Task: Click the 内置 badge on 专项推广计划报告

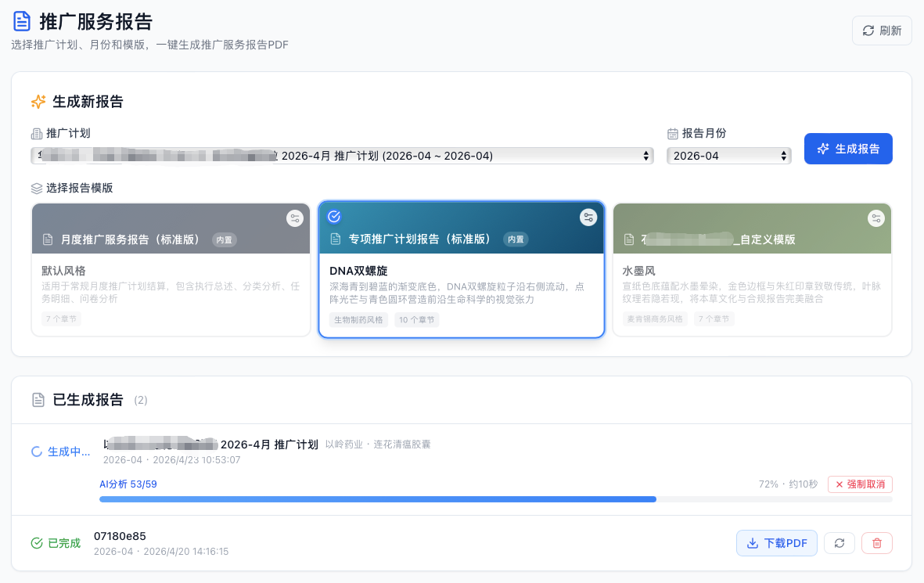Action: tap(516, 239)
